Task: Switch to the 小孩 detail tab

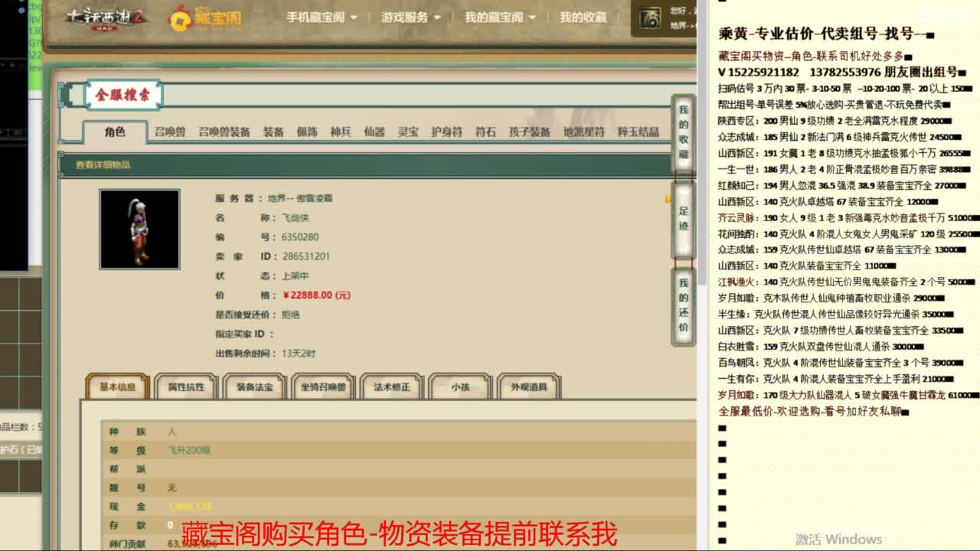Action: tap(460, 386)
